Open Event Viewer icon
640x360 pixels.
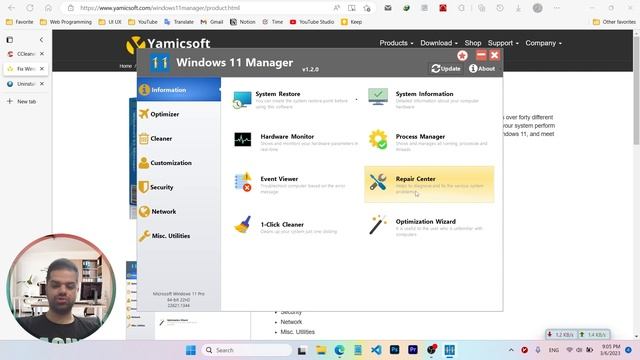point(243,182)
